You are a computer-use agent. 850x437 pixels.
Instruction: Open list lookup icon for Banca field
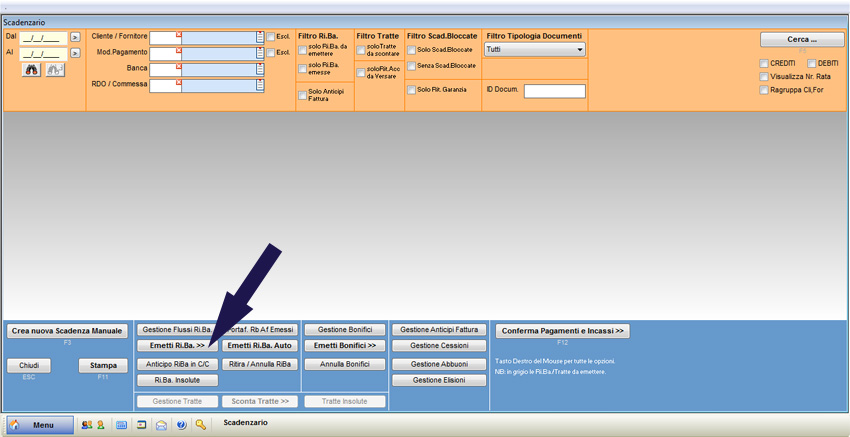[x=260, y=69]
